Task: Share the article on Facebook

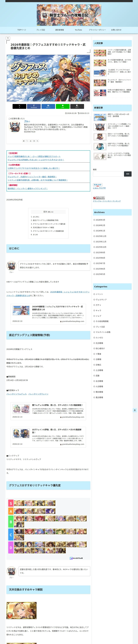Action: (34, 106)
